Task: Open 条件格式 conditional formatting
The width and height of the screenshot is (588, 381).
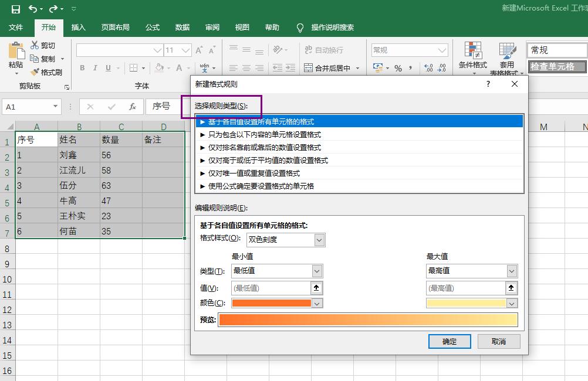Action: point(473,57)
